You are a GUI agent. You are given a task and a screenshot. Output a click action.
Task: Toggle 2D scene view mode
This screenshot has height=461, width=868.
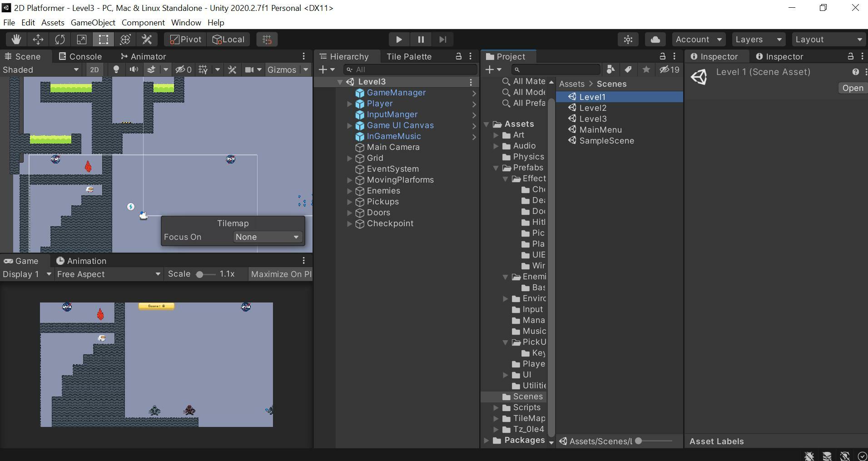click(x=94, y=70)
